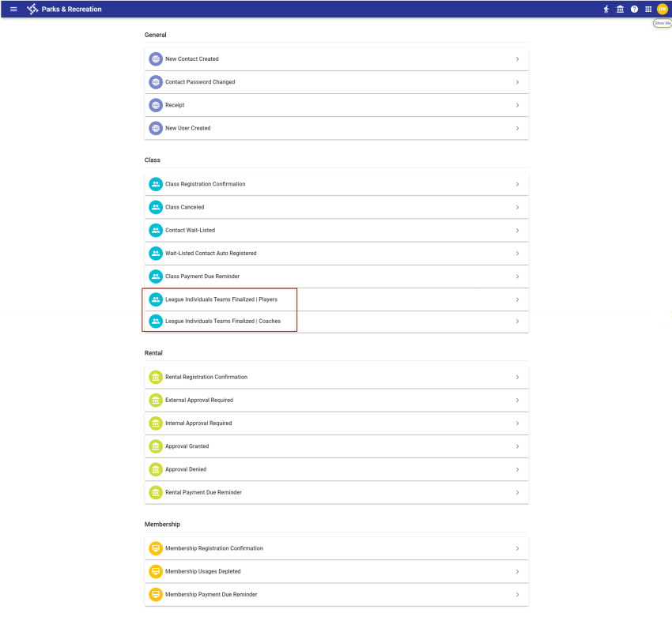Viewport: 672px width, 617px height.
Task: Expand the Membership Registration Confirmation chevron
Action: 517,548
